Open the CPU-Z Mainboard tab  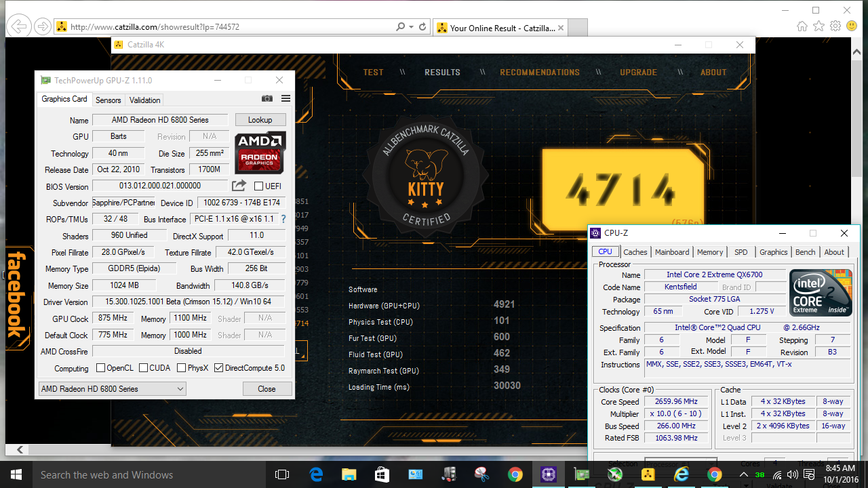click(x=672, y=252)
